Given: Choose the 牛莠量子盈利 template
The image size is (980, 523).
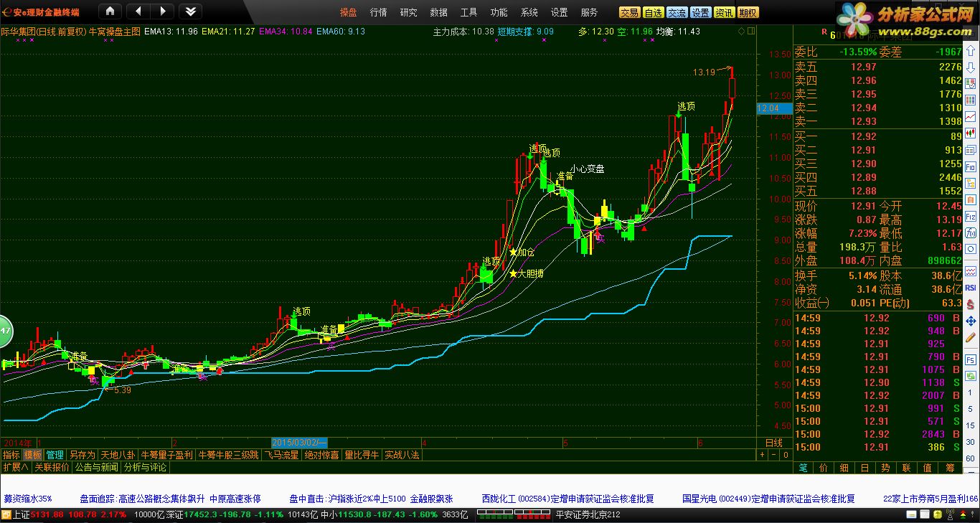Looking at the screenshot, I should click(166, 455).
